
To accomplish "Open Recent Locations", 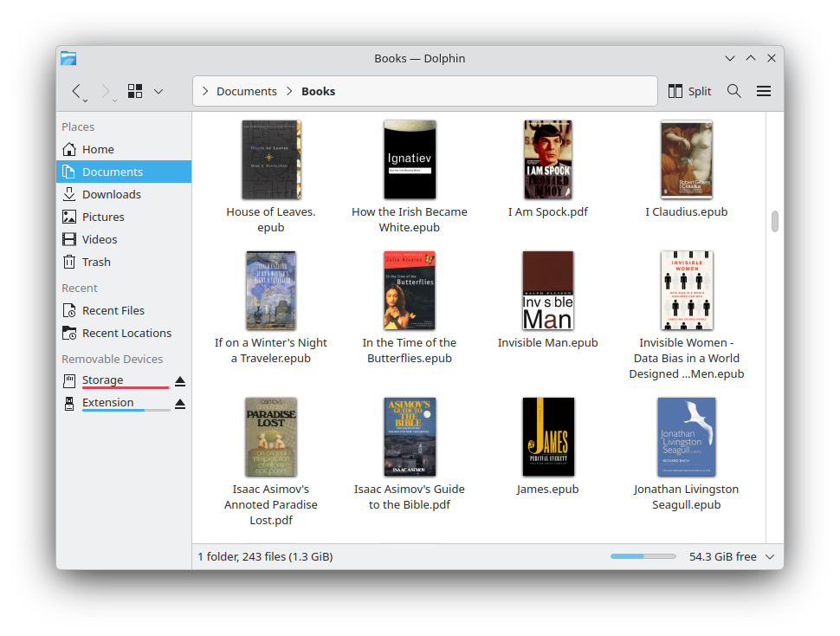I will [x=124, y=334].
